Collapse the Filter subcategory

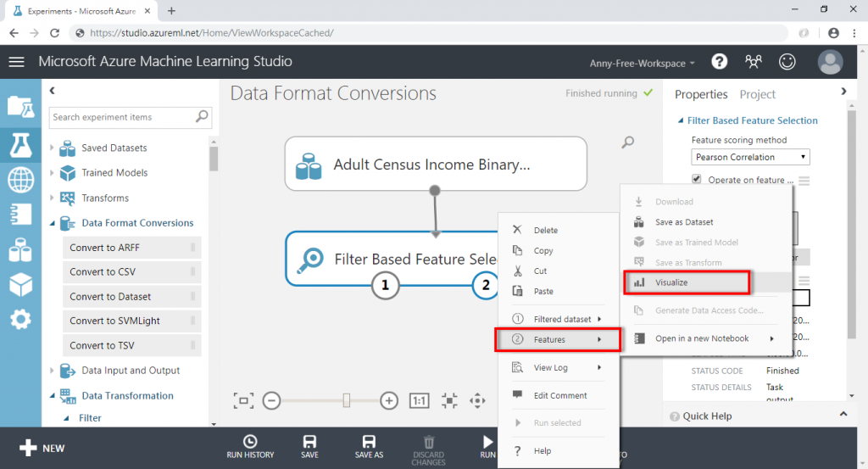point(66,419)
